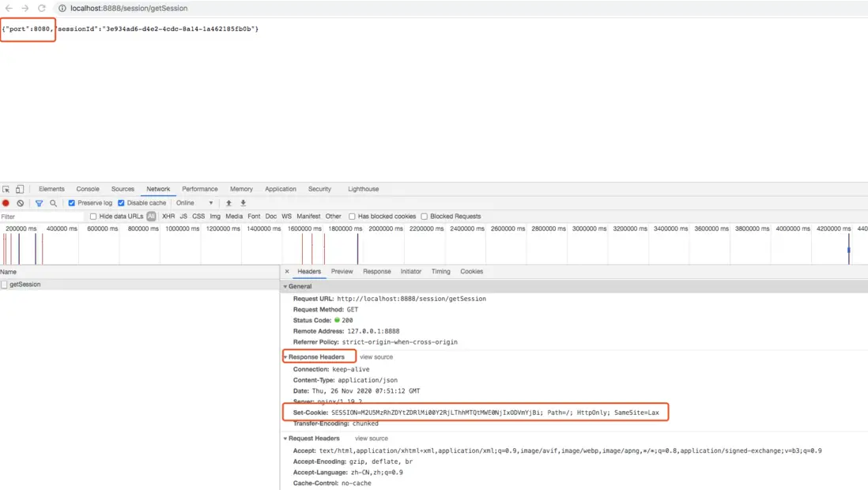This screenshot has width=868, height=490.
Task: Close the request details pane
Action: (287, 271)
